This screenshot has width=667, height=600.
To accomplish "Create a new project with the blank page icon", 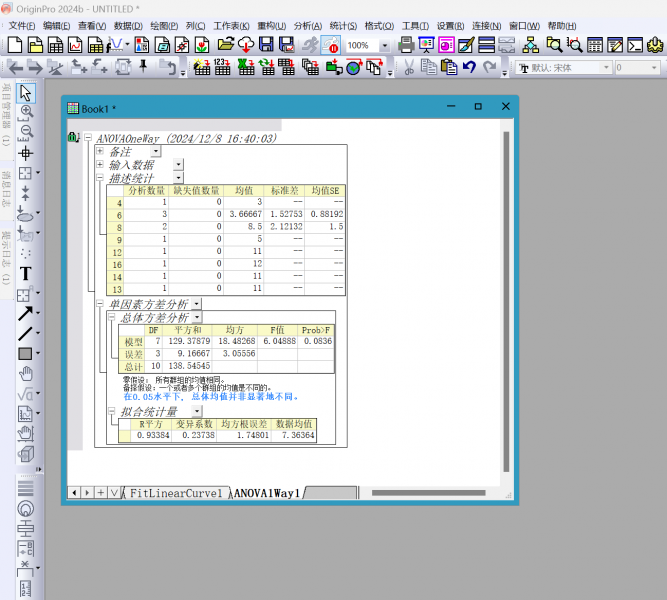I will pyautogui.click(x=15, y=45).
